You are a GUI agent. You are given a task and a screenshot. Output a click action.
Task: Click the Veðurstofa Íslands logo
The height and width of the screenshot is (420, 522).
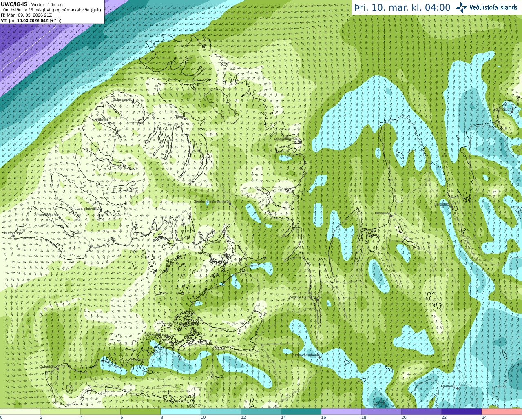[x=487, y=7]
